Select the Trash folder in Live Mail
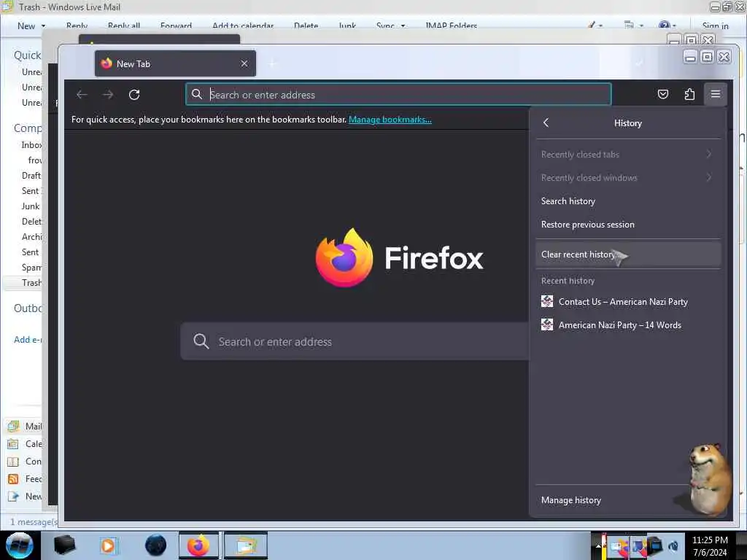 (31, 283)
